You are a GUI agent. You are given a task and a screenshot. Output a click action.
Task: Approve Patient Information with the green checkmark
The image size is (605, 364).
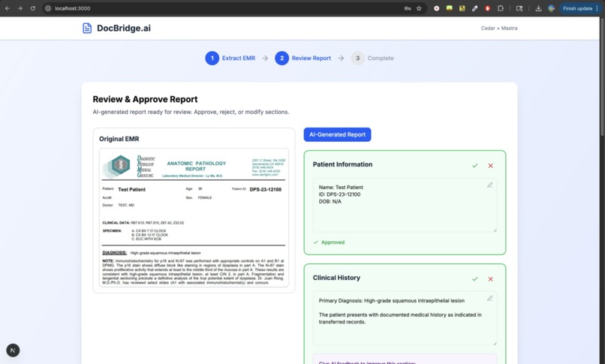tap(475, 165)
